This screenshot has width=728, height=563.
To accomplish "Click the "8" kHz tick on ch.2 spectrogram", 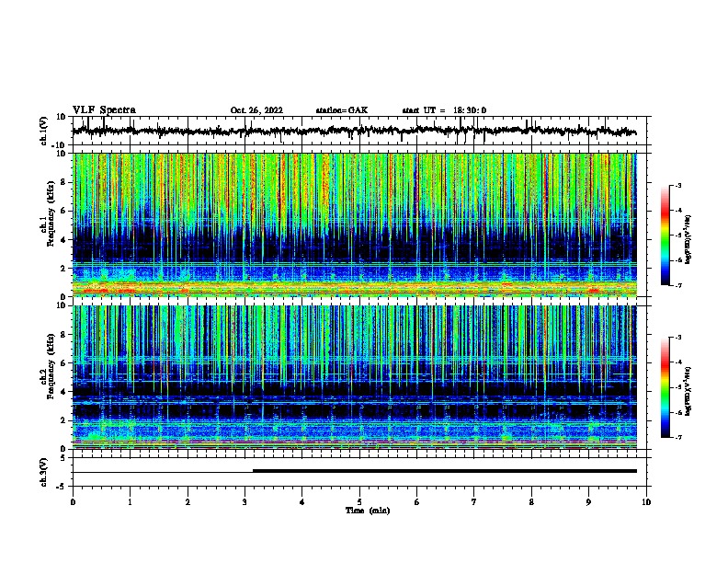I will coord(63,335).
